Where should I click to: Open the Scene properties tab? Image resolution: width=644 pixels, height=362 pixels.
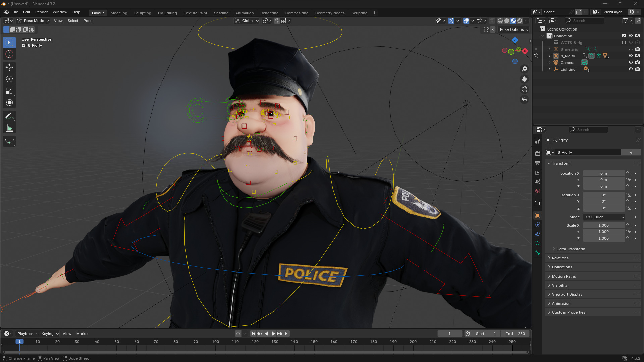click(x=538, y=181)
